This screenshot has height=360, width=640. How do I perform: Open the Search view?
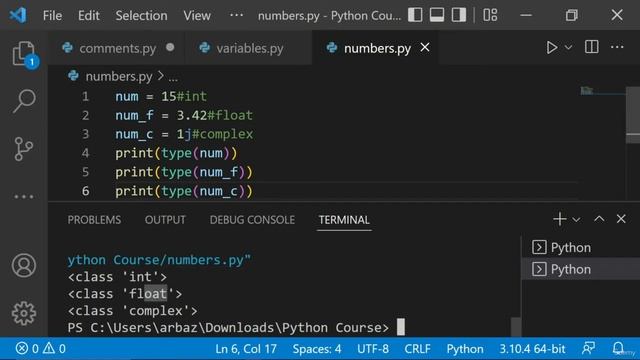[x=24, y=101]
